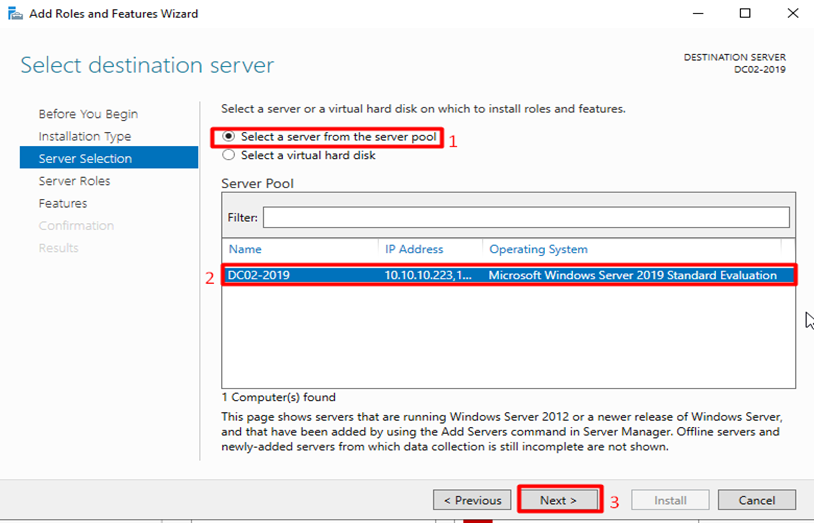Sort by Operating System column header
This screenshot has height=523, width=814.
click(538, 249)
